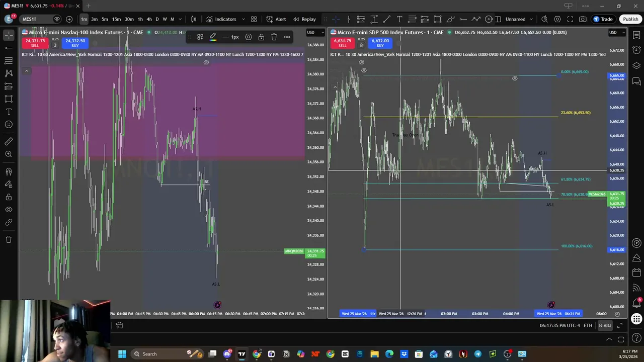Click the Nasdaq chart BUY 24,332.50 button

point(75,43)
